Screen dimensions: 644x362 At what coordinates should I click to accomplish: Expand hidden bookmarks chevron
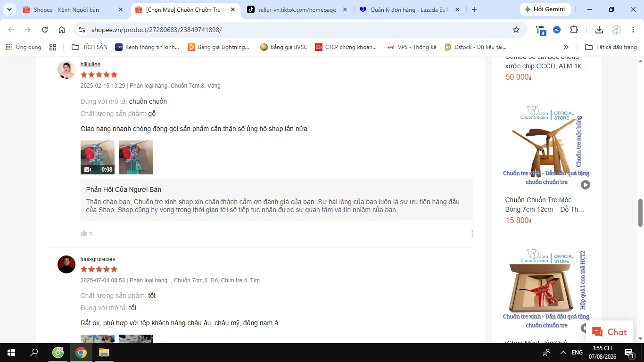pyautogui.click(x=566, y=47)
